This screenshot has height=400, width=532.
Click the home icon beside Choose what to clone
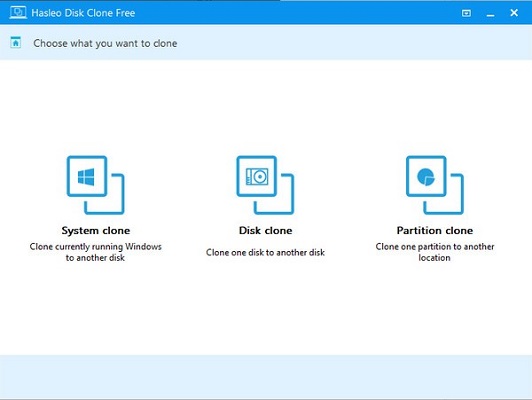(x=16, y=43)
